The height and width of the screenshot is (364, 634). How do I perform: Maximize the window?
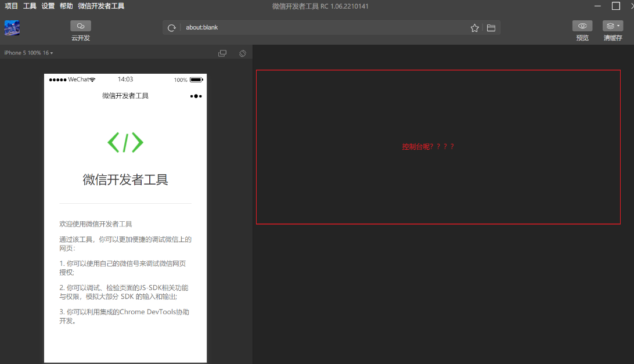[x=616, y=6]
